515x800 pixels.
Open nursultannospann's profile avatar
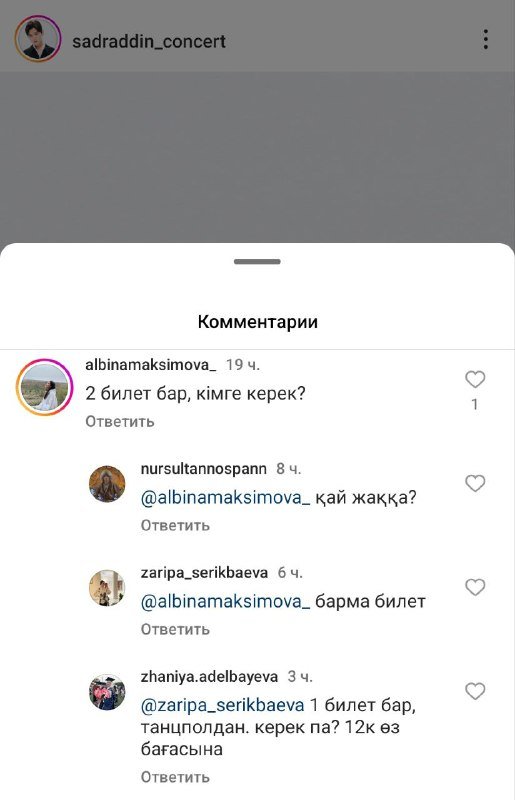point(107,484)
